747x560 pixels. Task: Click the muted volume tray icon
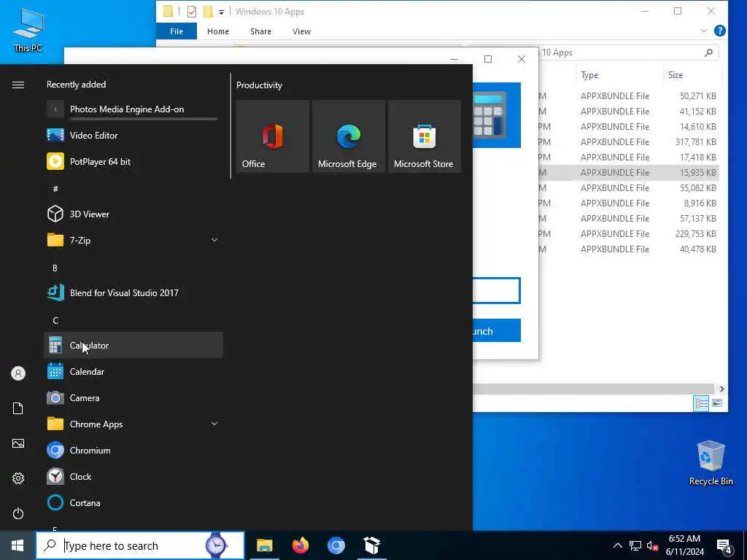click(x=653, y=545)
